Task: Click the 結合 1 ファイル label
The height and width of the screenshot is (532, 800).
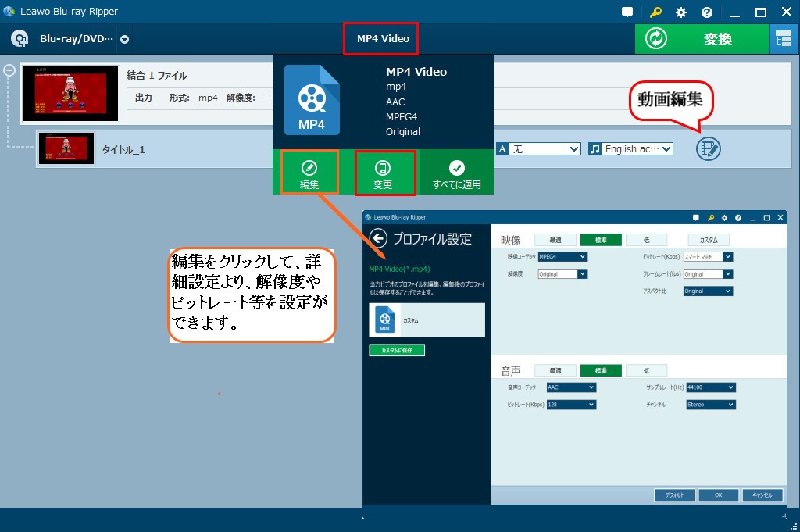Action: point(156,76)
